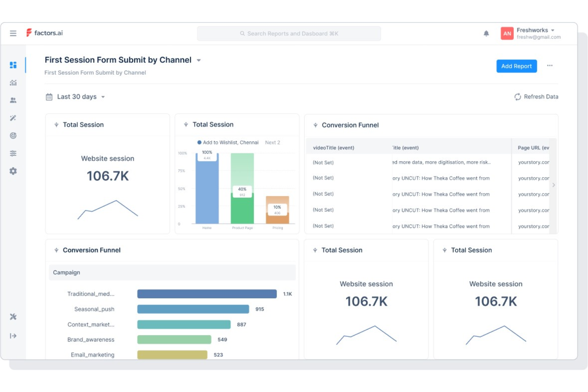Open the target goals sidebar icon
This screenshot has width=588, height=392.
click(13, 135)
